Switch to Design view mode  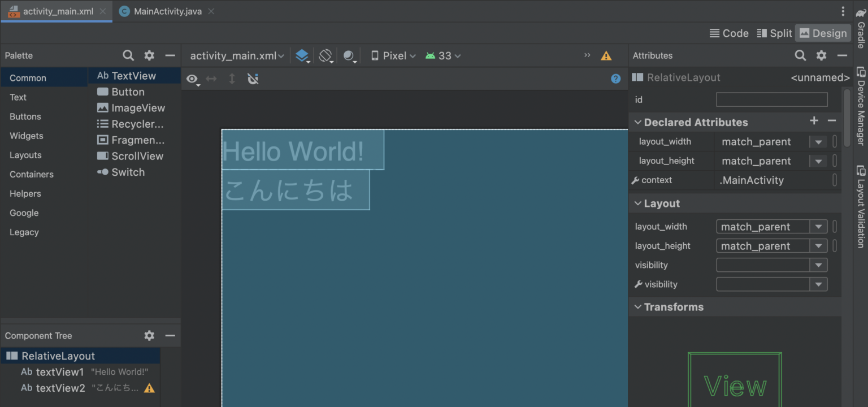click(823, 33)
